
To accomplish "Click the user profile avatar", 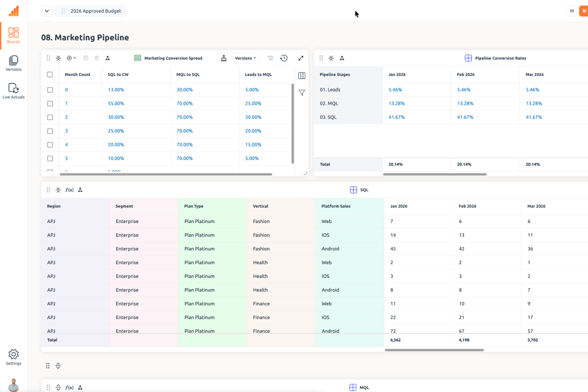I will tap(14, 385).
